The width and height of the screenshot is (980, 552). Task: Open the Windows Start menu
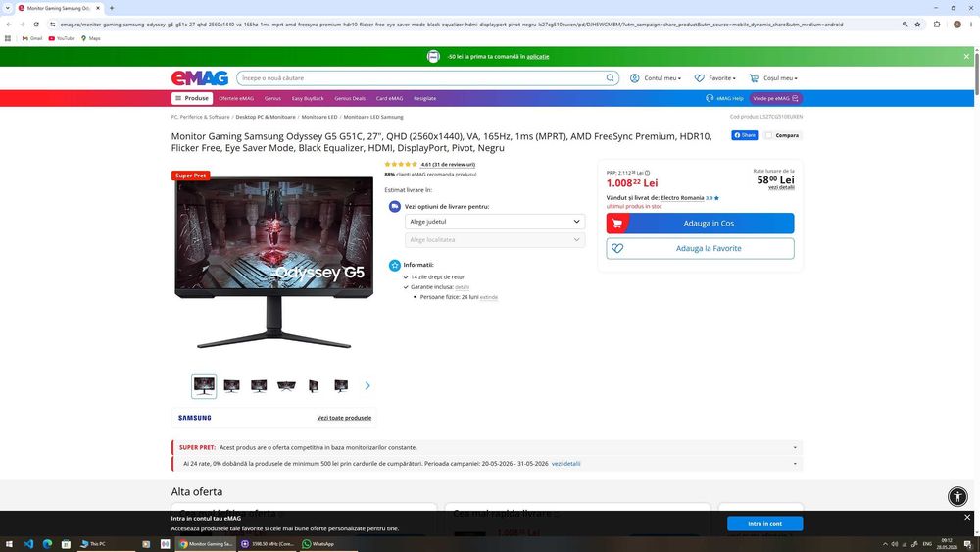[x=9, y=544]
